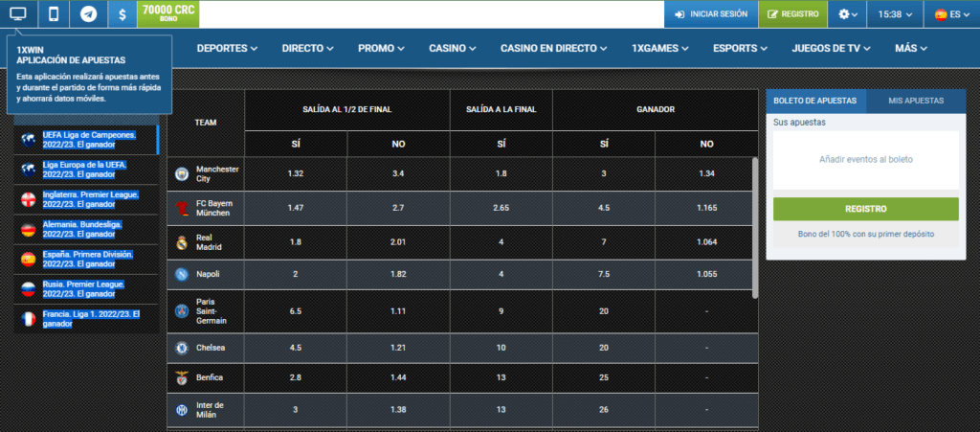The image size is (980, 432).
Task: Click the dollar sign payments icon
Action: point(122,14)
